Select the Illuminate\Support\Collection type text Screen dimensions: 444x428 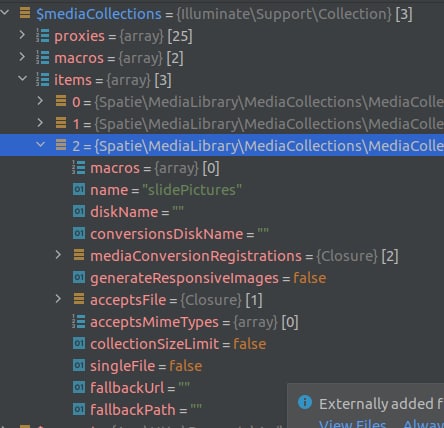pos(284,14)
